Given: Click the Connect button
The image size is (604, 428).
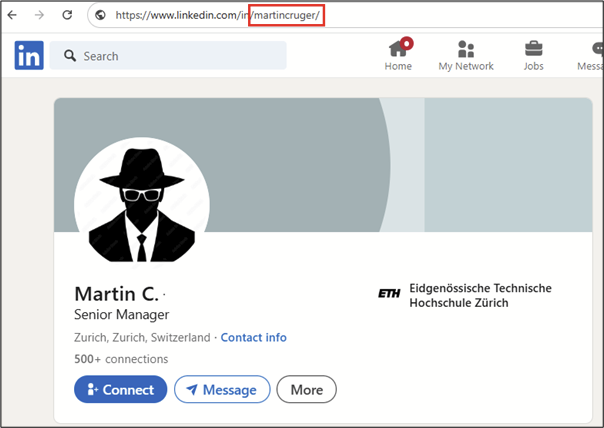Looking at the screenshot, I should tap(121, 389).
